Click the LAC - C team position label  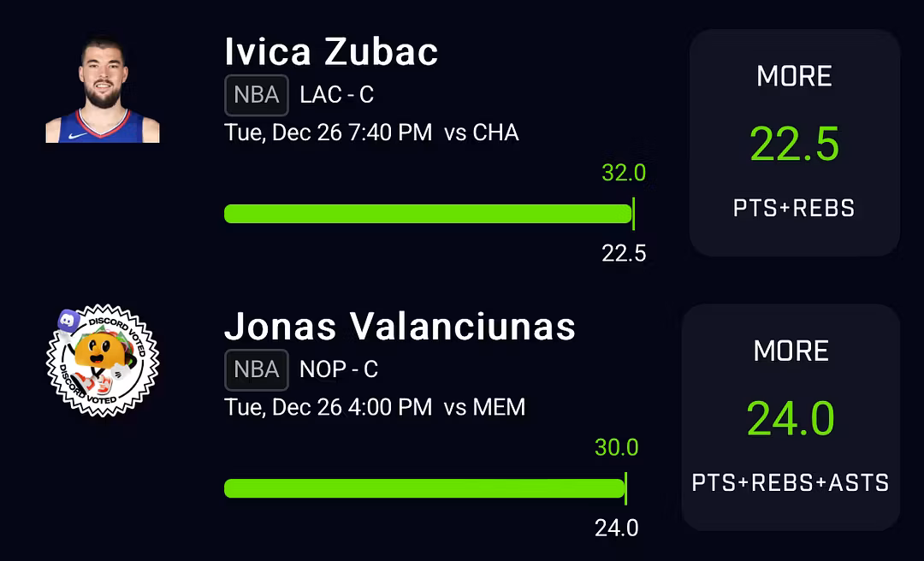pyautogui.click(x=337, y=95)
